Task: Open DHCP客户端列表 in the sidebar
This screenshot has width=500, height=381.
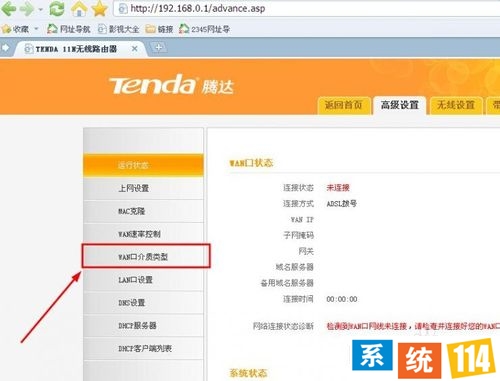Action: point(143,349)
